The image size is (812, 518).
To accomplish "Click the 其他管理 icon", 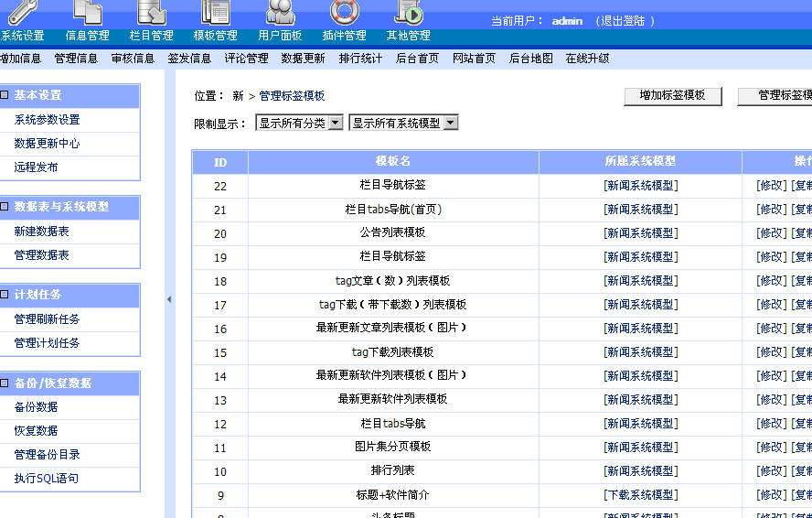I will (x=408, y=12).
